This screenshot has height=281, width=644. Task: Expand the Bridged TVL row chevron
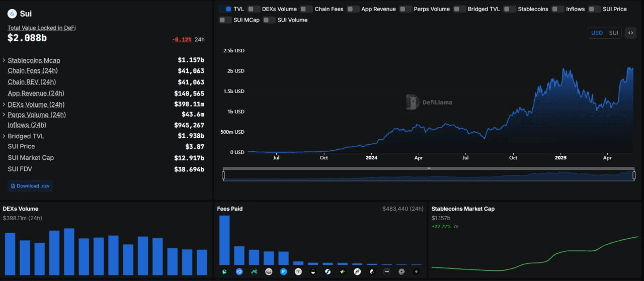pos(4,136)
